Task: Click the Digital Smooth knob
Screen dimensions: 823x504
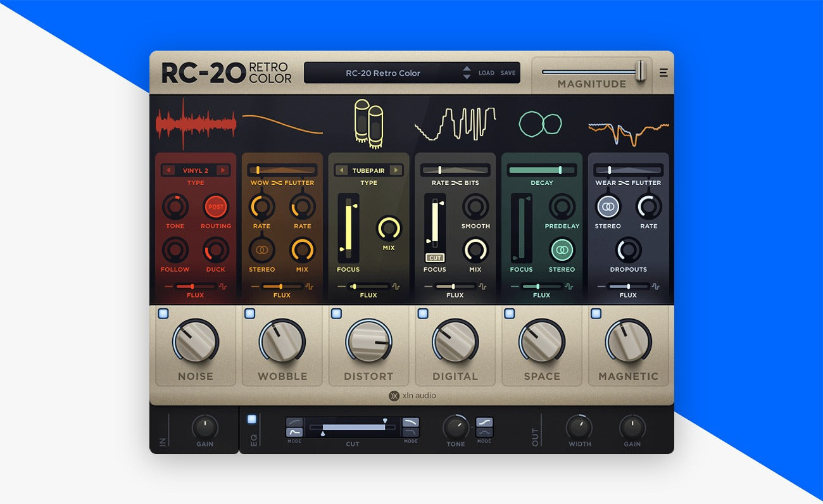Action: point(475,207)
